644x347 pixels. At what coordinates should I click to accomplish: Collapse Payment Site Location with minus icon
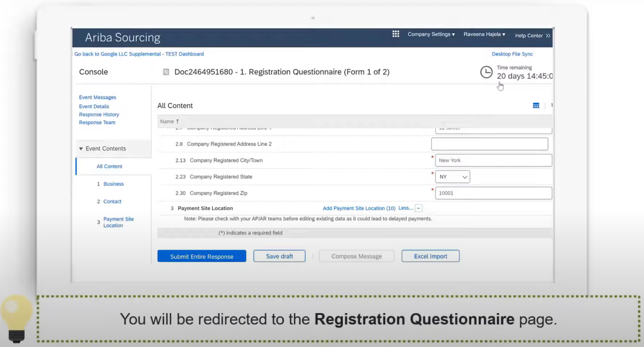tap(419, 208)
